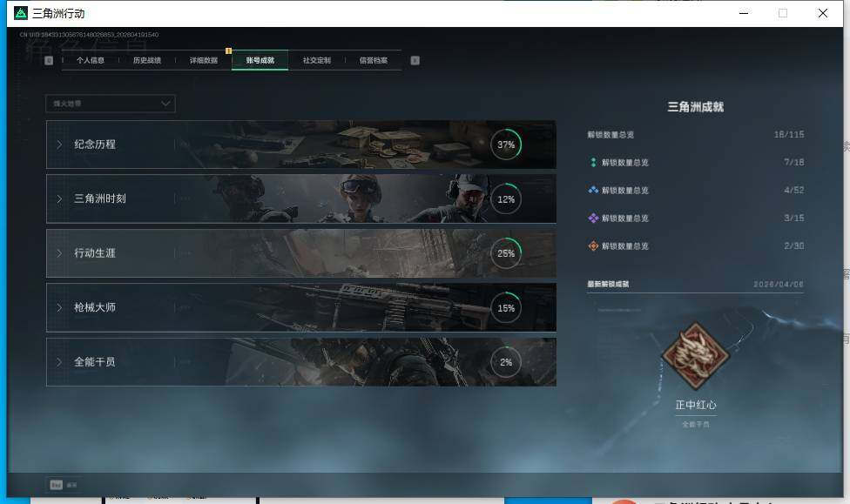This screenshot has height=504, width=850.
Task: Expand the 纪念历程 row chevron
Action: coord(59,144)
